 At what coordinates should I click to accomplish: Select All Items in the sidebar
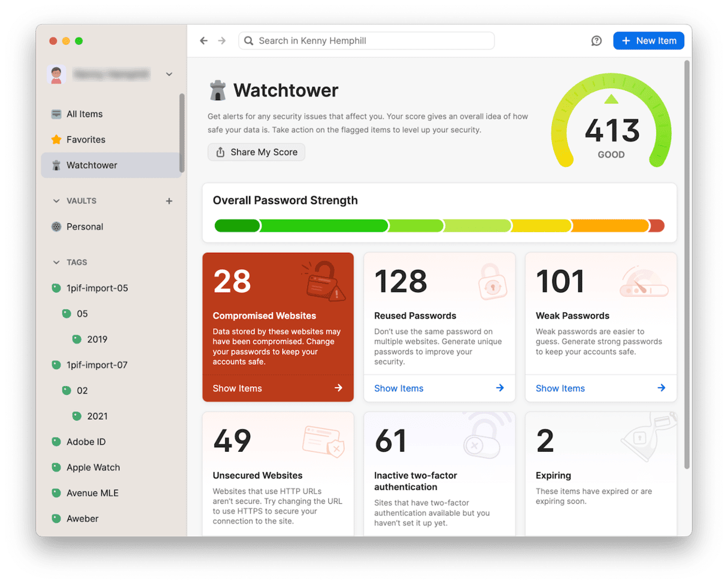(84, 114)
